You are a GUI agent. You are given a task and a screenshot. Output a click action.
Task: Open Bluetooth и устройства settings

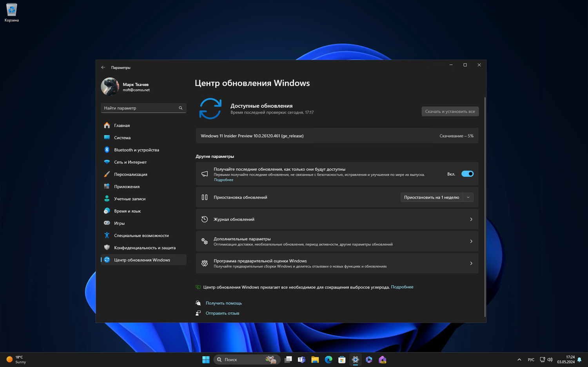pyautogui.click(x=143, y=150)
